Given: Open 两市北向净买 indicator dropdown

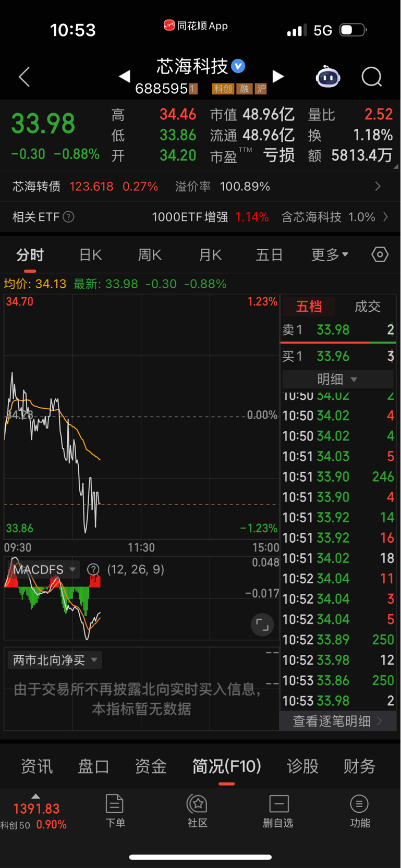Looking at the screenshot, I should [55, 660].
